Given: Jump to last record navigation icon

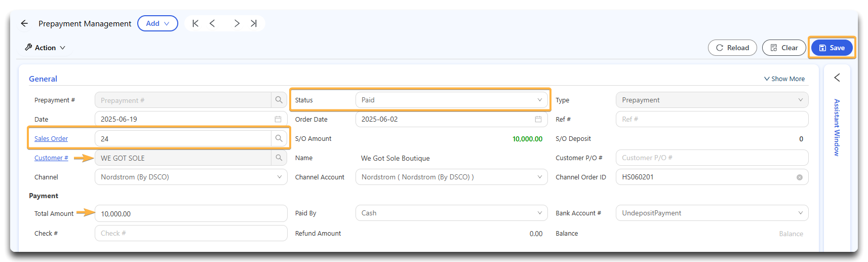Looking at the screenshot, I should (x=254, y=23).
